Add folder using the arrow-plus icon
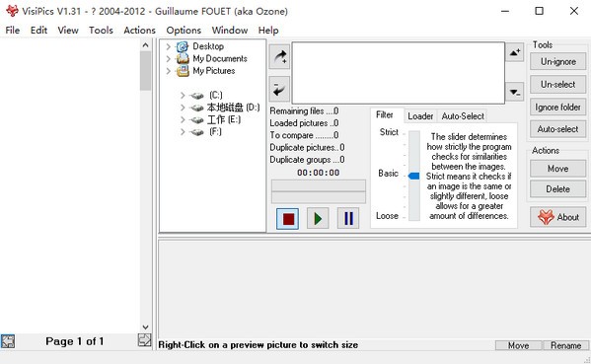591x364 pixels. 279,57
